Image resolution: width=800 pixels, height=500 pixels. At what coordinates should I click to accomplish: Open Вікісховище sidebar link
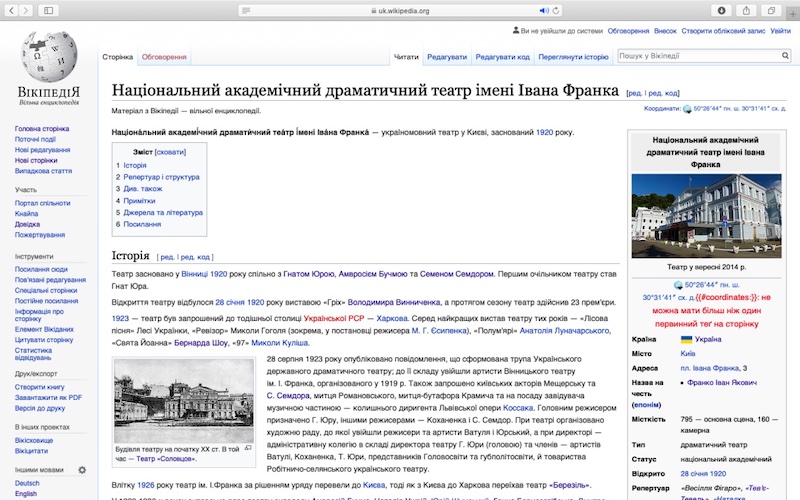coord(34,440)
